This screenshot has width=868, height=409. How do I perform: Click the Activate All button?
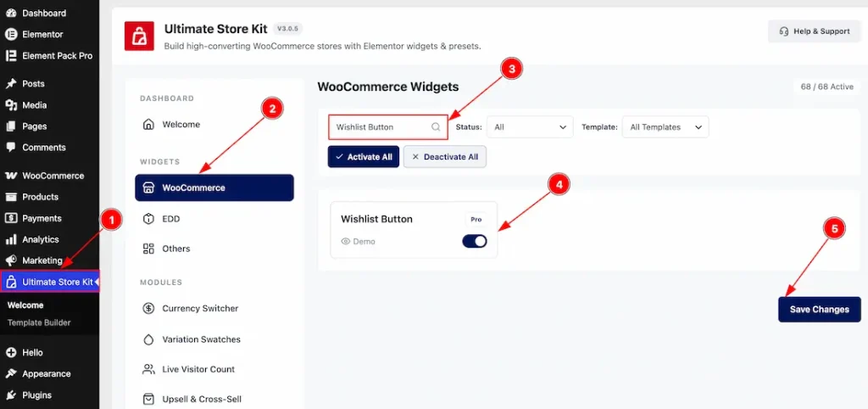click(363, 157)
